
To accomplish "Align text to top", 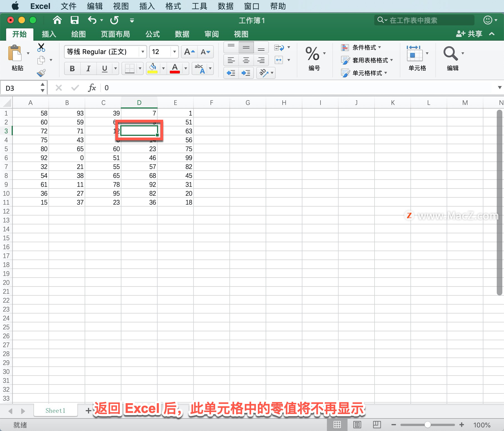I will (231, 47).
